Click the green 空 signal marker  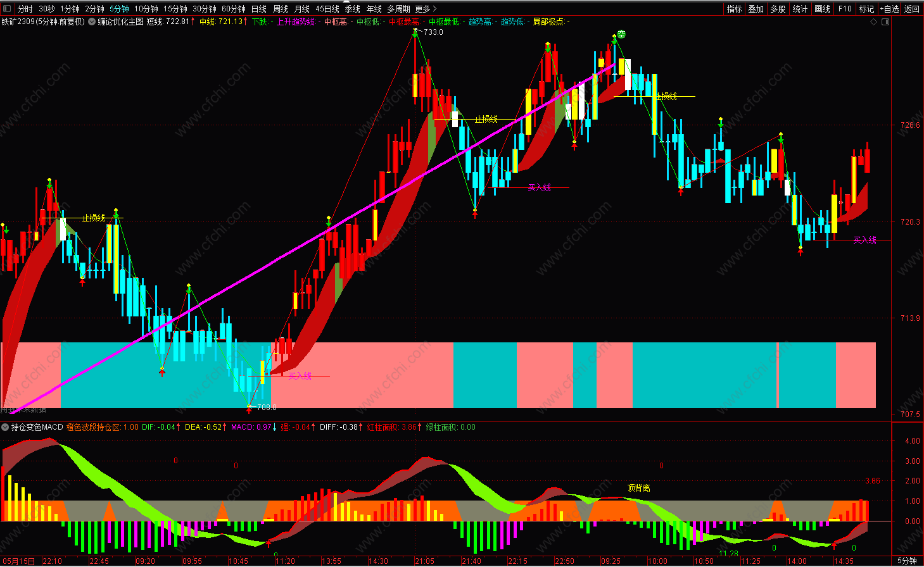[x=621, y=34]
